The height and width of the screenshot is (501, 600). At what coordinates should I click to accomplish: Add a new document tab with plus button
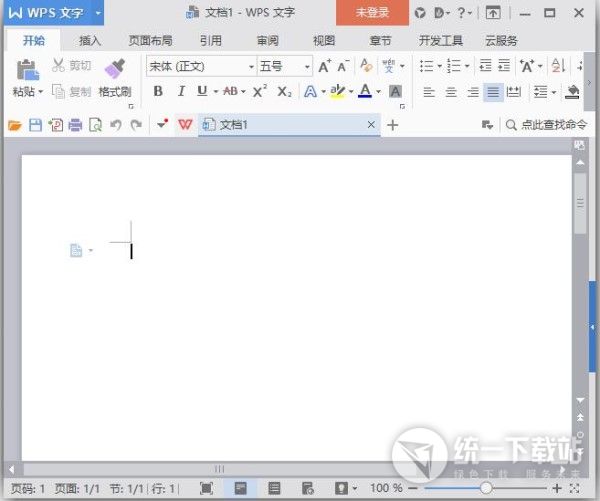392,125
